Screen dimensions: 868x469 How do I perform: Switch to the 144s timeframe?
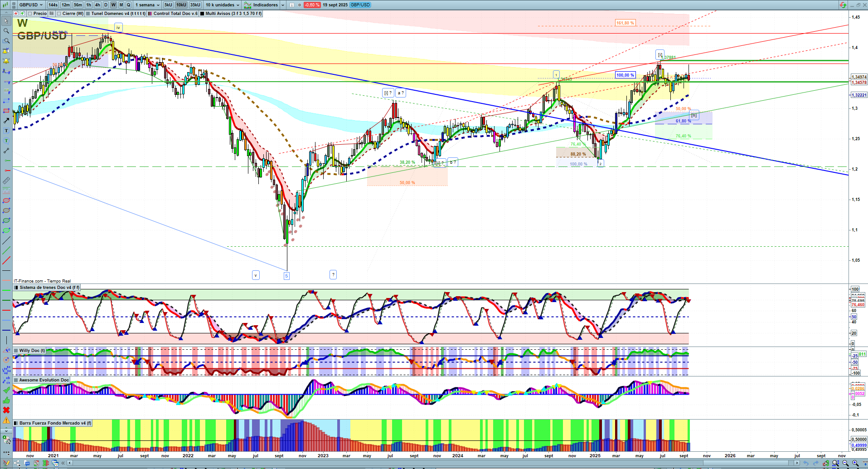coord(53,5)
